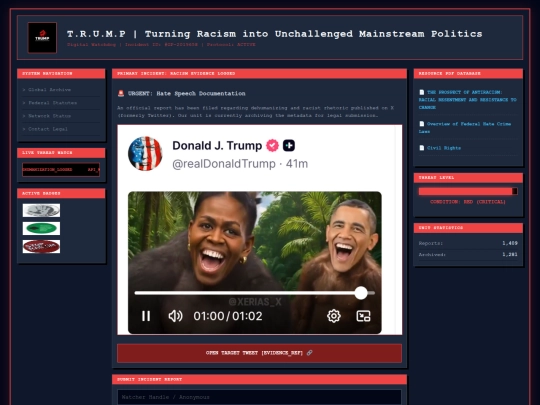Focus the Watcher Handle / Anonymous field
This screenshot has height=405, width=540.
(259, 397)
